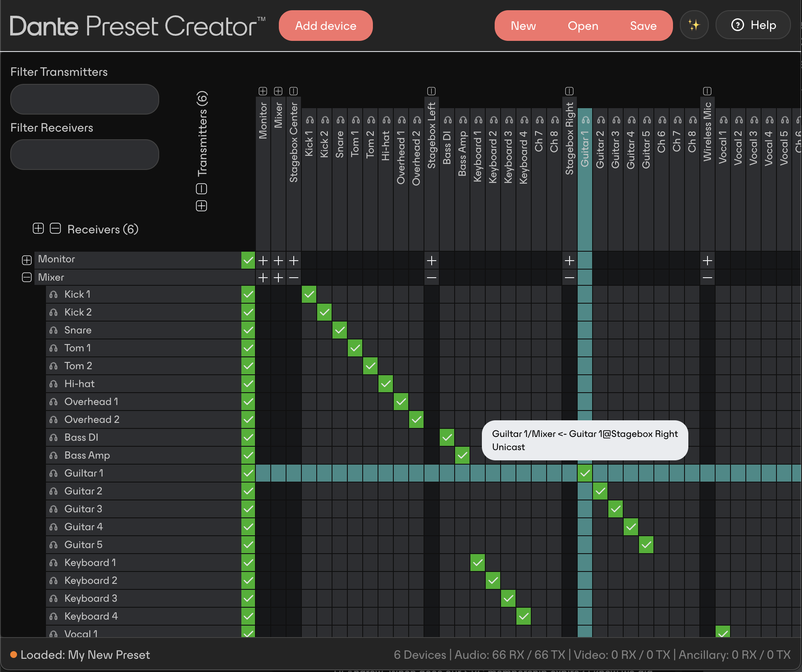Click Monitor row status checkmark
This screenshot has width=802, height=672.
tap(248, 260)
